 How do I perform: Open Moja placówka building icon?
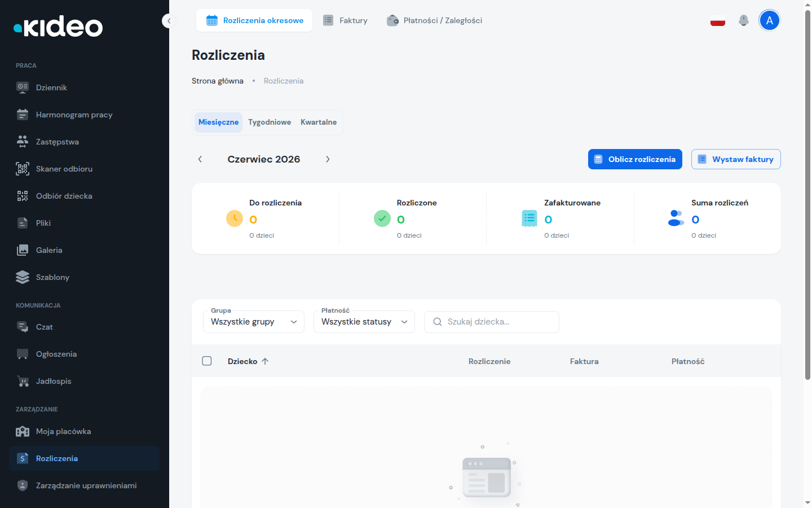[23, 431]
